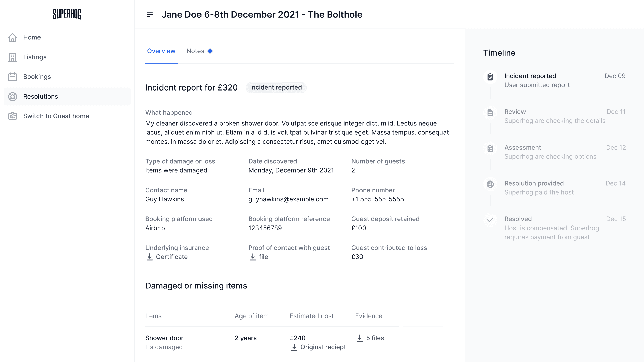Viewport: 644px width, 362px height.
Task: Toggle the hamburger menu icon beside the title
Action: click(x=150, y=14)
